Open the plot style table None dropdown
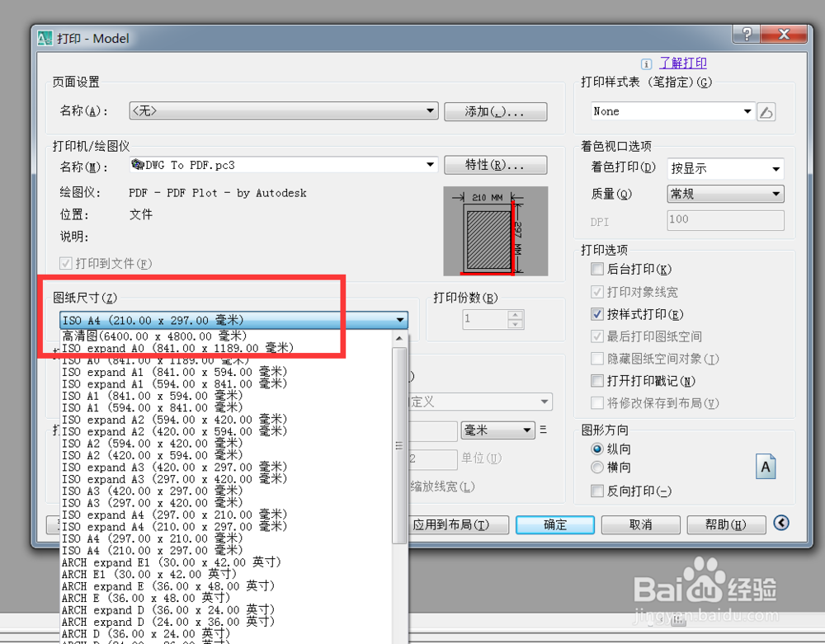The image size is (825, 644). click(673, 111)
